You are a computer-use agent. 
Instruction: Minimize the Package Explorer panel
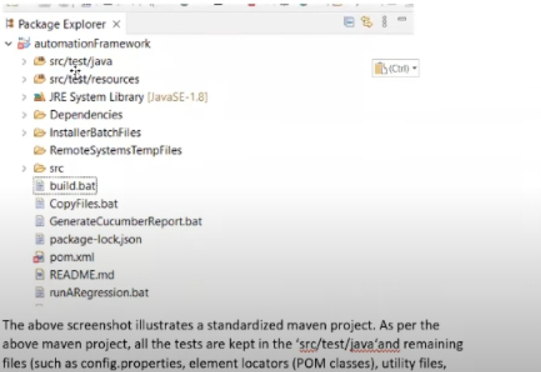pos(402,19)
